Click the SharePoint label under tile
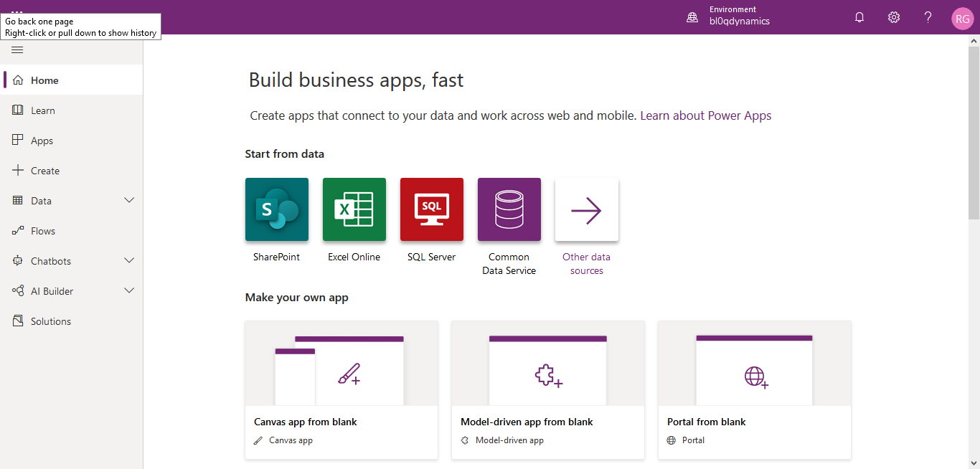Viewport: 980px width, 469px height. pos(277,257)
